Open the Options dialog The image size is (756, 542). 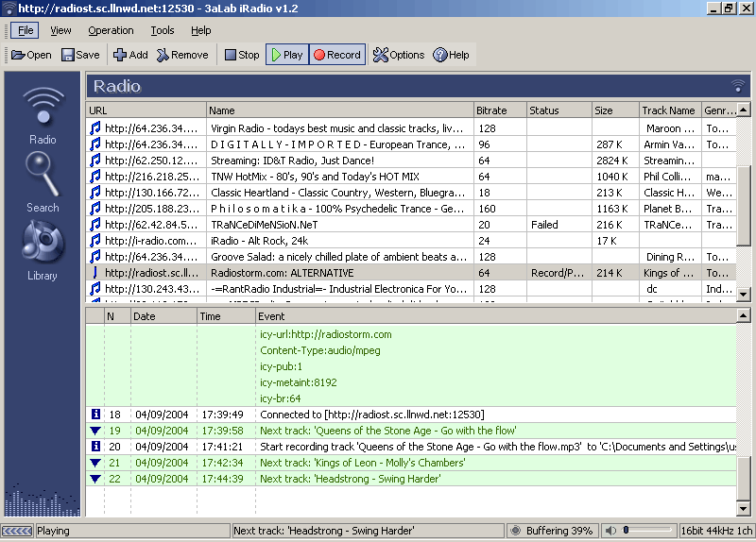pos(399,55)
